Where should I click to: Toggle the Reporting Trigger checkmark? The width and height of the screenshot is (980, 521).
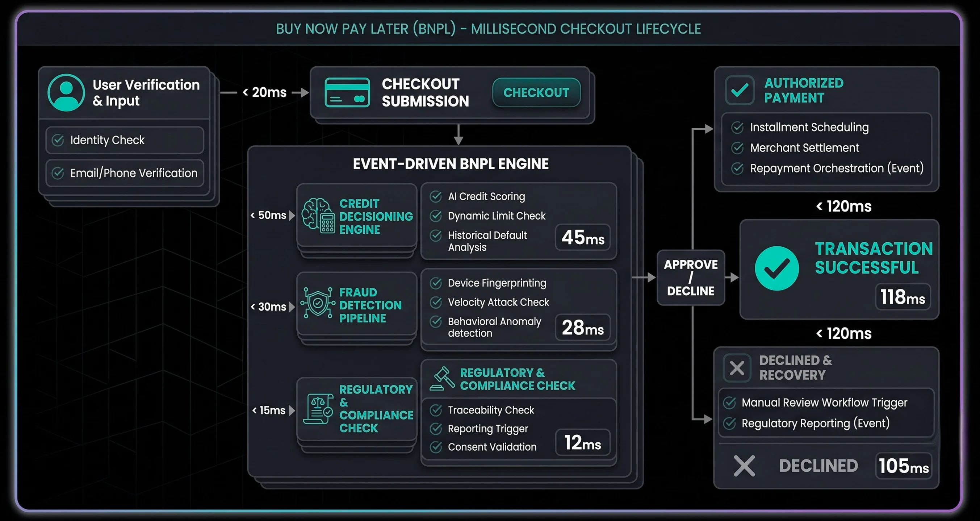tap(436, 429)
